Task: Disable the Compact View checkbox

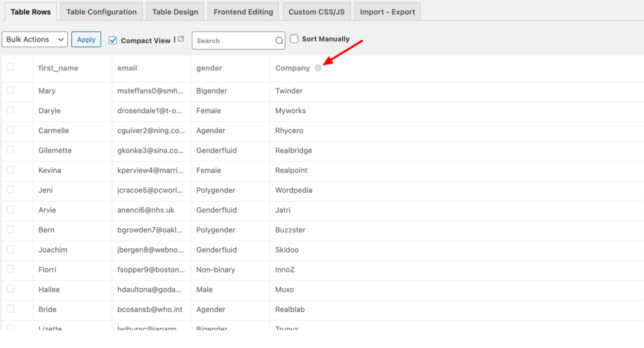Action: click(113, 40)
